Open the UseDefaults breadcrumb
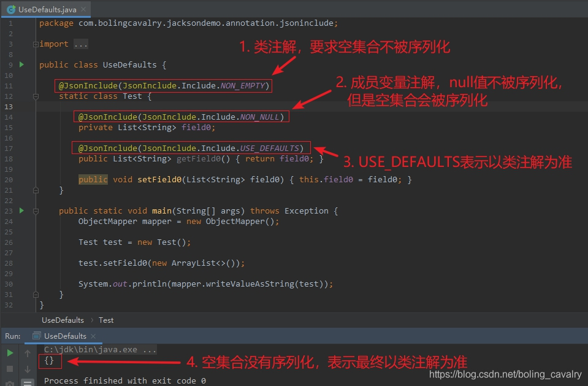This screenshot has width=588, height=386. 63,320
